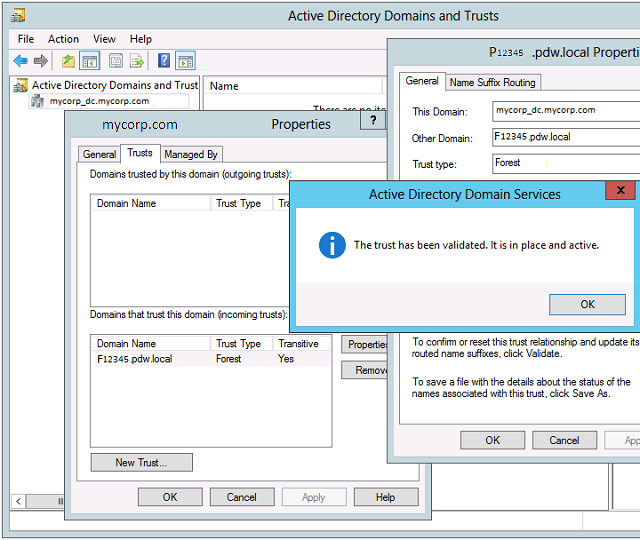The width and height of the screenshot is (640, 540).
Task: Click the Yes transitive cell in incoming trusts
Action: (286, 359)
